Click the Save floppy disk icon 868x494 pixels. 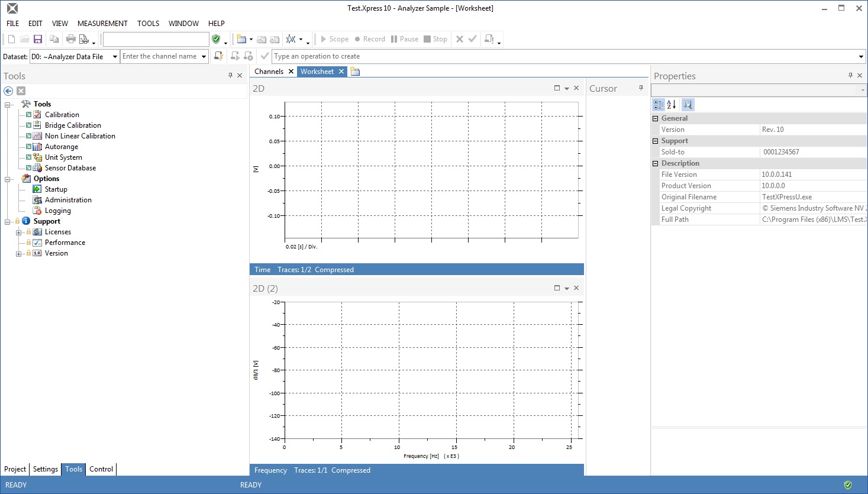38,39
